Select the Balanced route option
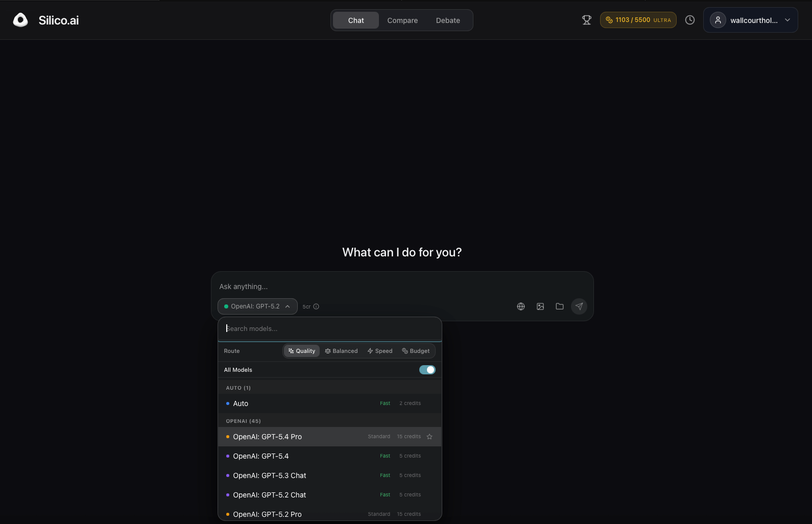This screenshot has height=524, width=812. (x=341, y=351)
